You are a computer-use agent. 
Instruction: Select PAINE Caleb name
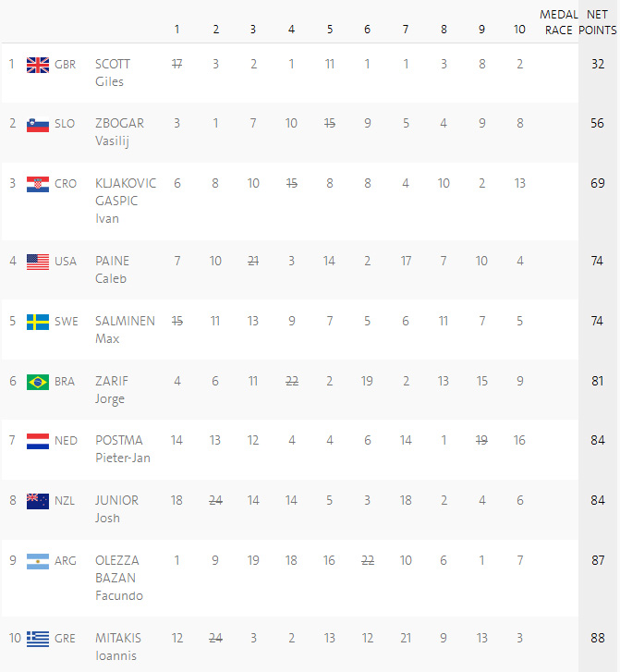[x=112, y=269]
